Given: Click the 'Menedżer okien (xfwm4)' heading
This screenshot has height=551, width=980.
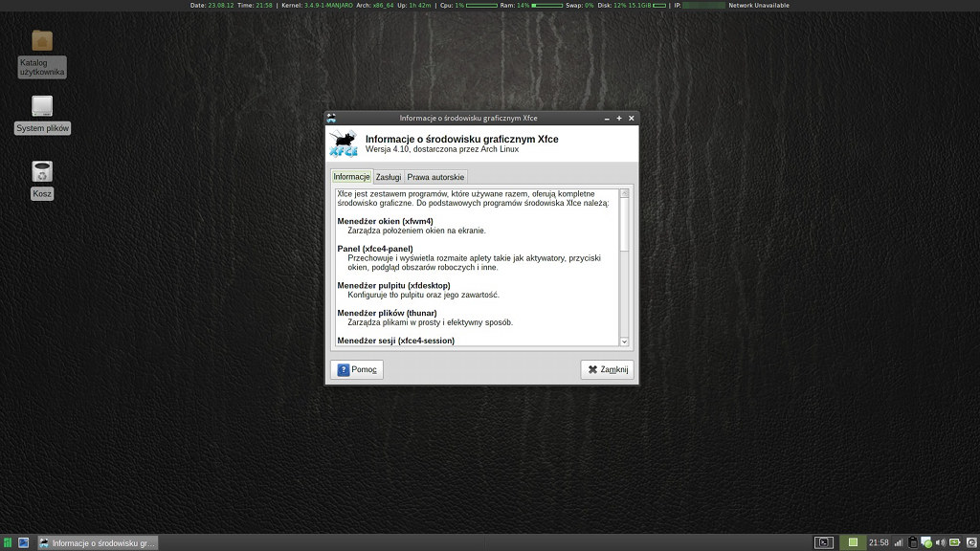Looking at the screenshot, I should coord(385,221).
